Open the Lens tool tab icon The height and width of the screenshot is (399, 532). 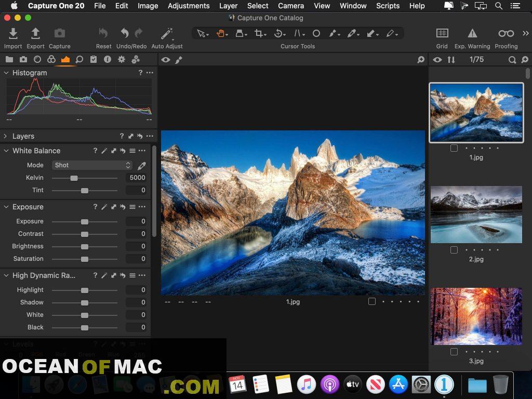tap(37, 60)
